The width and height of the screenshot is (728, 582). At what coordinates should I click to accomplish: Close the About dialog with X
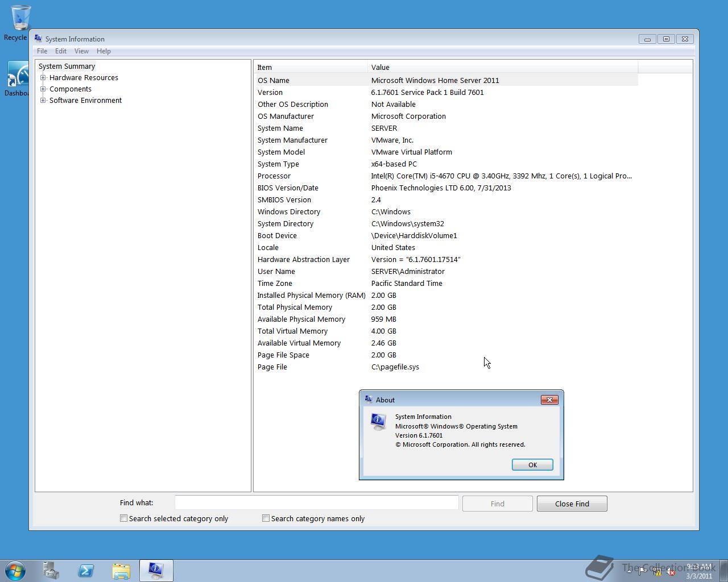549,400
